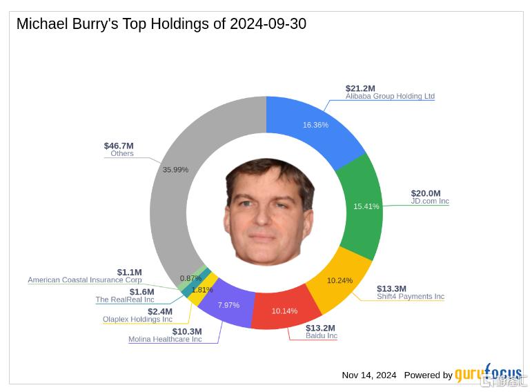Click the American Coastal Insurance Corp label
The image size is (532, 392).
tap(85, 280)
